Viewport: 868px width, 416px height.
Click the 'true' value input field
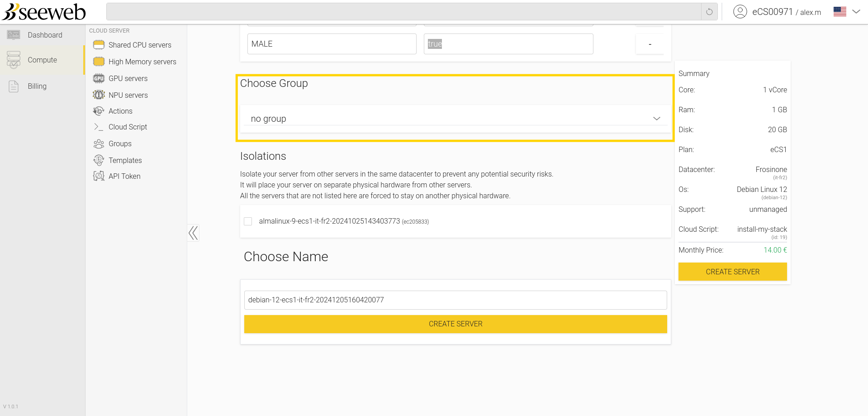(508, 44)
